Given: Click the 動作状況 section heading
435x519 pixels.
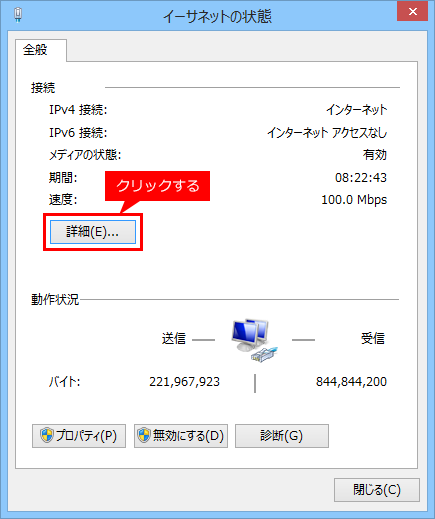Looking at the screenshot, I should 55,299.
